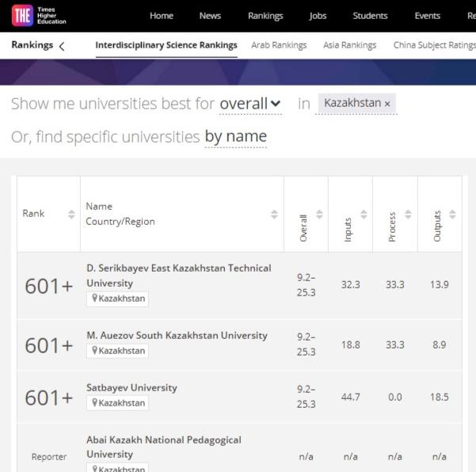Click Kazakhstan location tag under M. Auezov

pos(117,351)
